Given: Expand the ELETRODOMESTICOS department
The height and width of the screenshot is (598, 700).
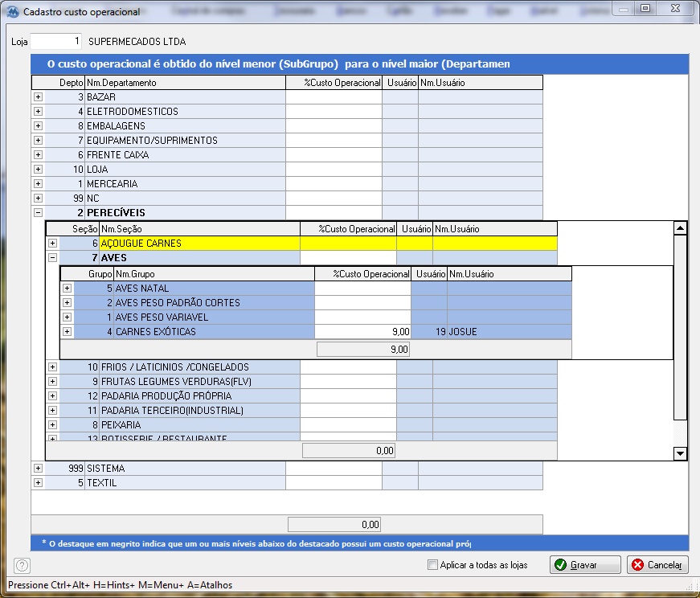Looking at the screenshot, I should coord(38,111).
